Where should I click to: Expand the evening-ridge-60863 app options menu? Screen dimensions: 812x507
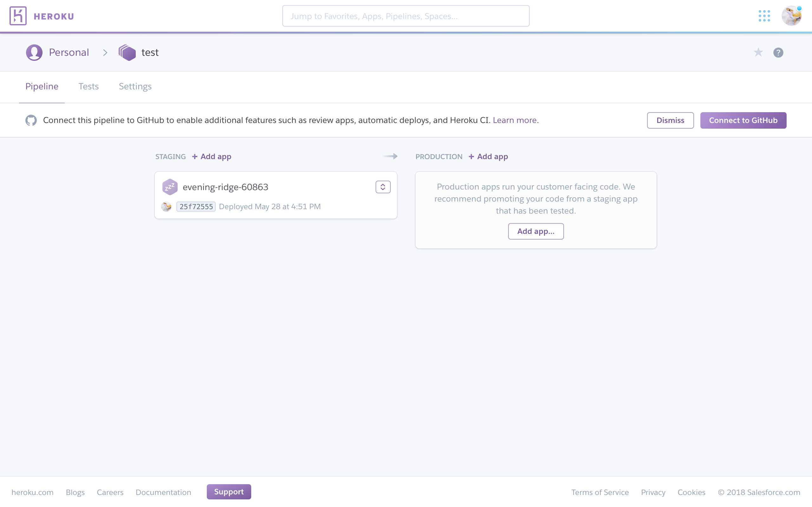(x=383, y=187)
